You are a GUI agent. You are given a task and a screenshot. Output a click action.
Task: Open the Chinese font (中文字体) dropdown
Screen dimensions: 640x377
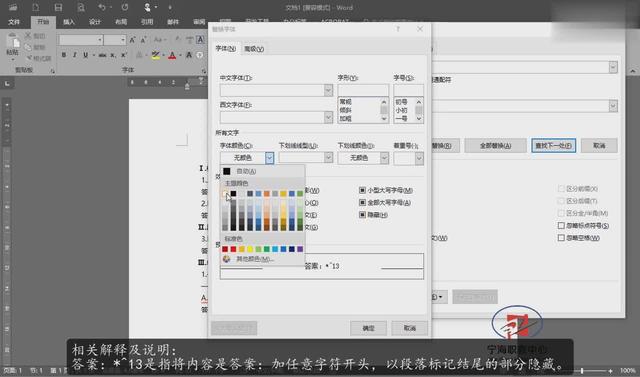[x=329, y=90]
